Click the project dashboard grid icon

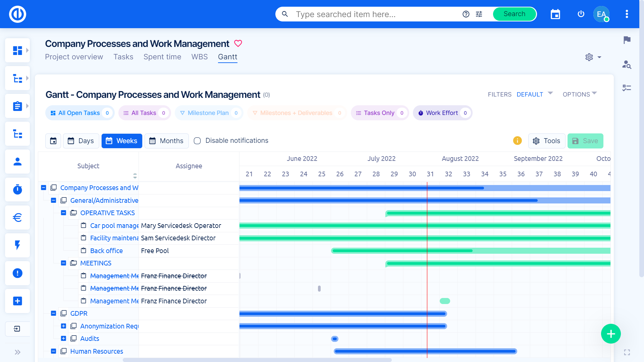[x=17, y=50]
